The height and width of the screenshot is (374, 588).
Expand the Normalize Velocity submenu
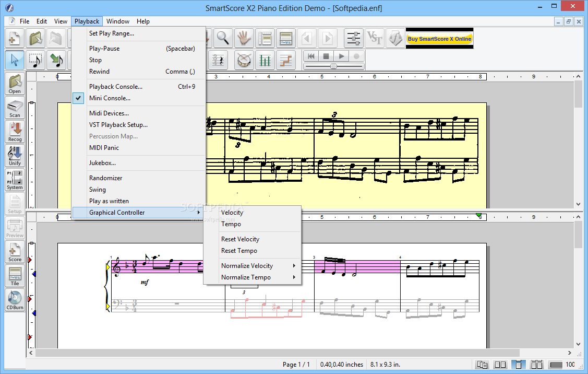[x=260, y=266]
